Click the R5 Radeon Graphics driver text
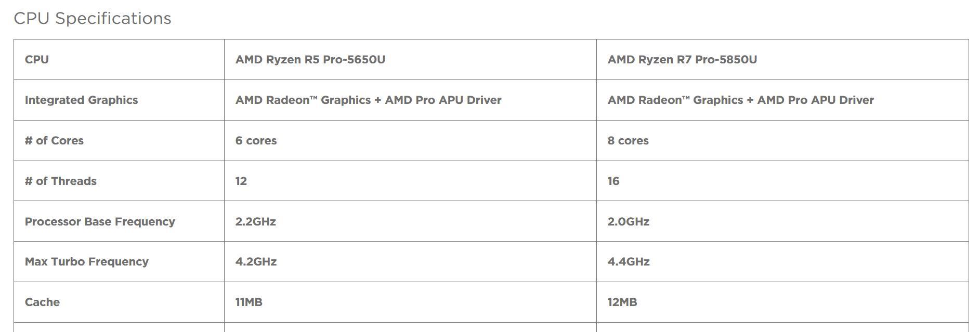The image size is (980, 332). pyautogui.click(x=368, y=100)
